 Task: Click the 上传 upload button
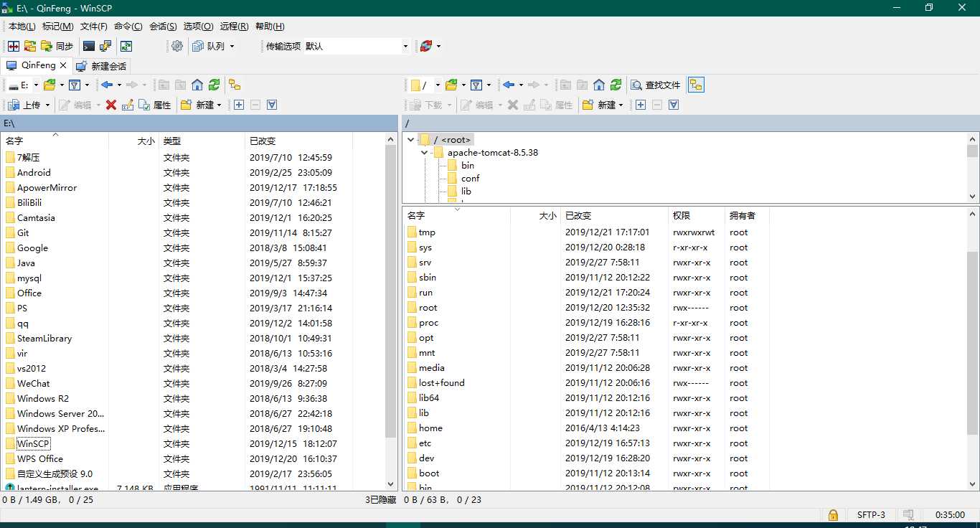(24, 105)
